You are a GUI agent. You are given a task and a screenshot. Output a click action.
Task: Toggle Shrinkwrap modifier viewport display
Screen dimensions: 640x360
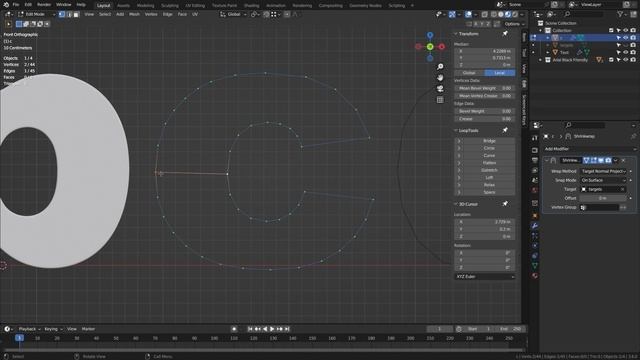tap(601, 160)
